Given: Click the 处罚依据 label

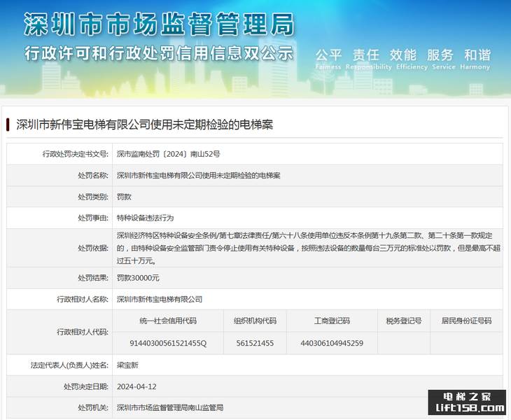Looking at the screenshot, I should click(x=93, y=248).
